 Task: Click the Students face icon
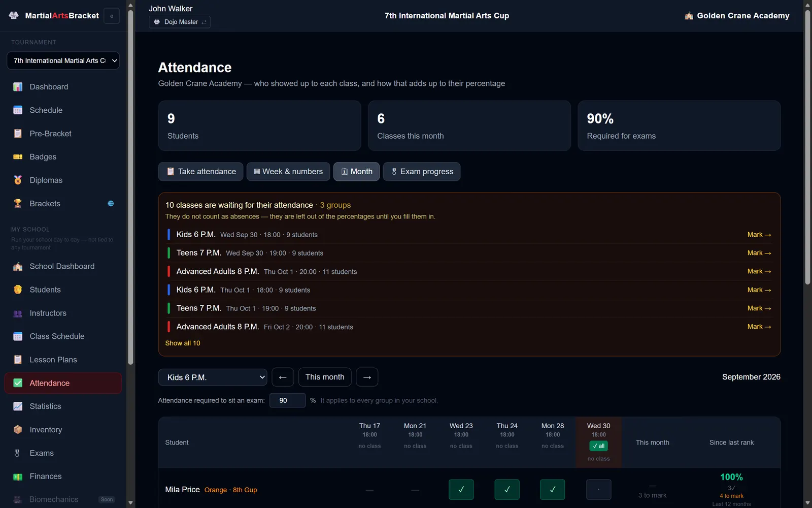[18, 290]
